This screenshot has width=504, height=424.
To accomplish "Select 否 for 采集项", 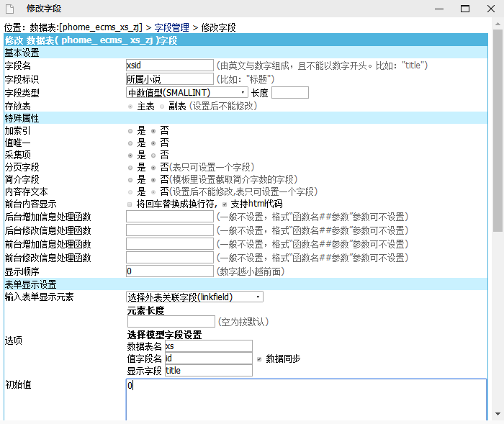I will point(153,155).
